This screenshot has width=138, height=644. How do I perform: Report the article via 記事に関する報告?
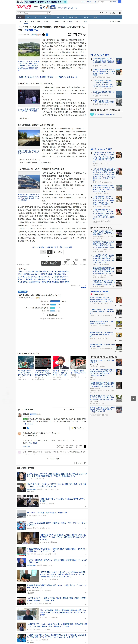(24, 264)
